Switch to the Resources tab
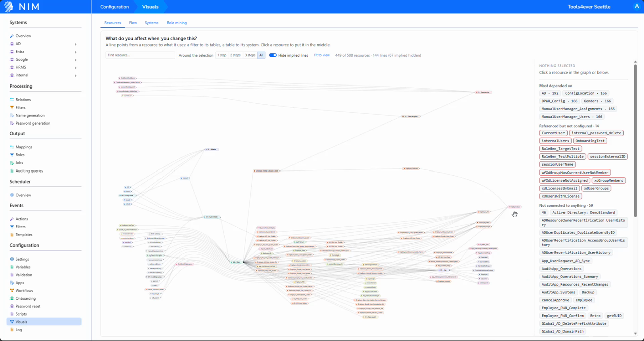The width and height of the screenshot is (644, 341). point(113,23)
